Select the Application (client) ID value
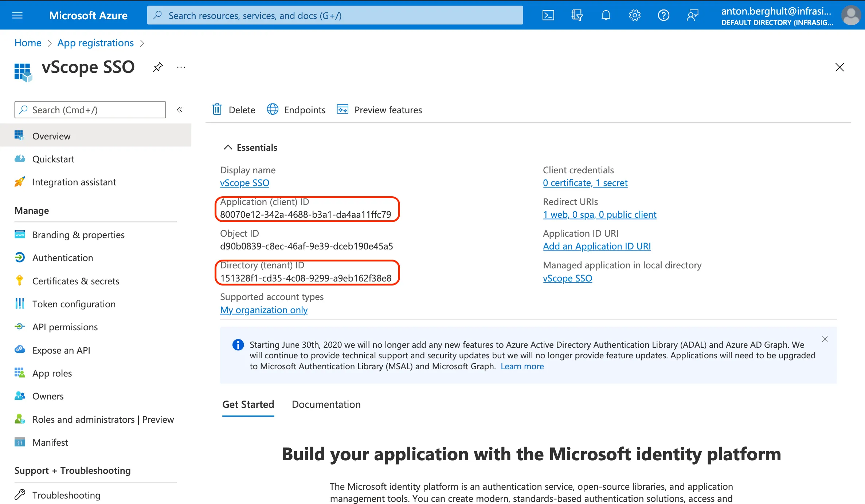Screen dimensions: 865x504 pyautogui.click(x=306, y=214)
